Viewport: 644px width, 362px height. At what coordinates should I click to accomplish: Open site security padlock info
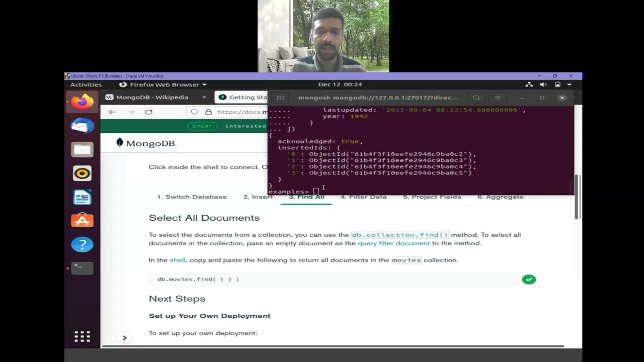[x=208, y=112]
